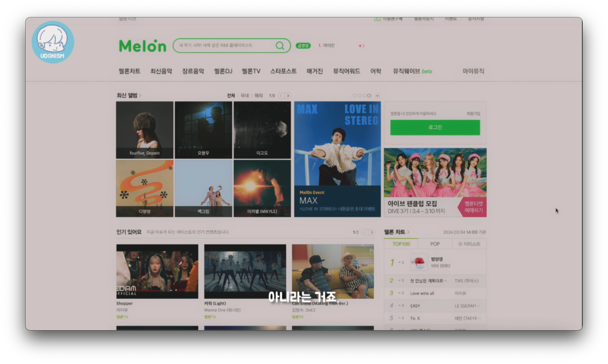Expand 최신 앨범 section via chevron

140,95
